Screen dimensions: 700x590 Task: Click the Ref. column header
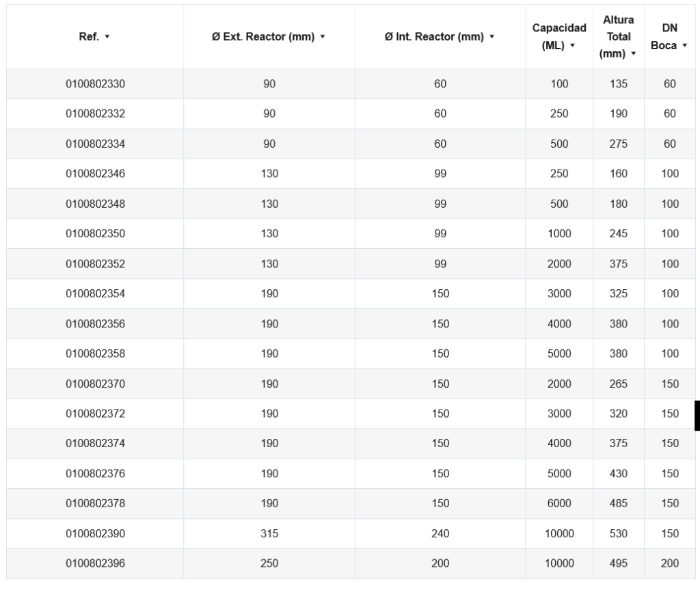tap(90, 37)
